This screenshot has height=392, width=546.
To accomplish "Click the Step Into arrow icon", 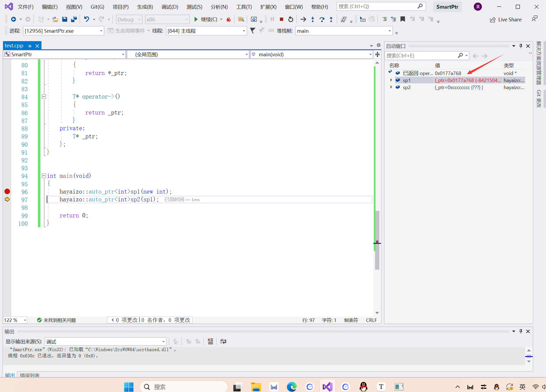I will [x=313, y=19].
